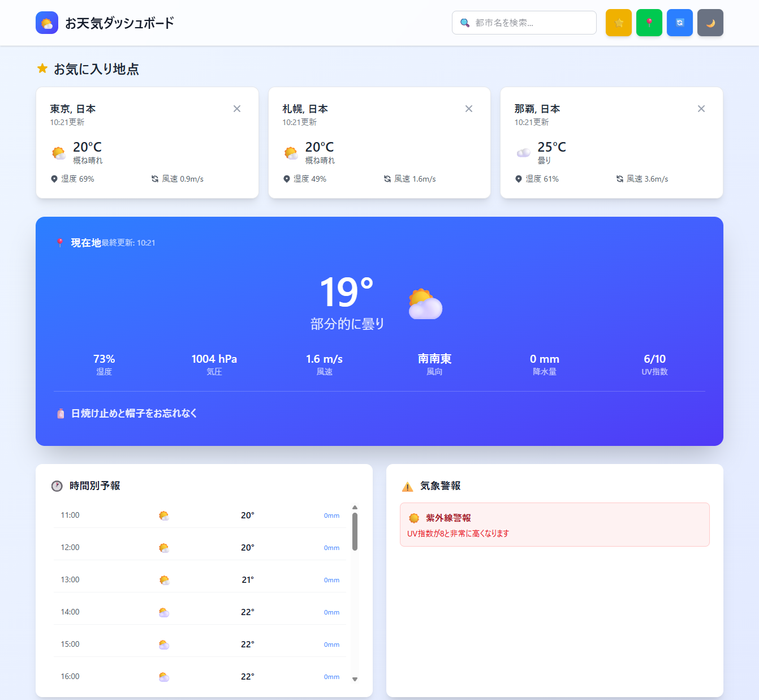Screen dimensions: 759x700
Task: Select the pushpin current-location button
Action: pyautogui.click(x=649, y=23)
